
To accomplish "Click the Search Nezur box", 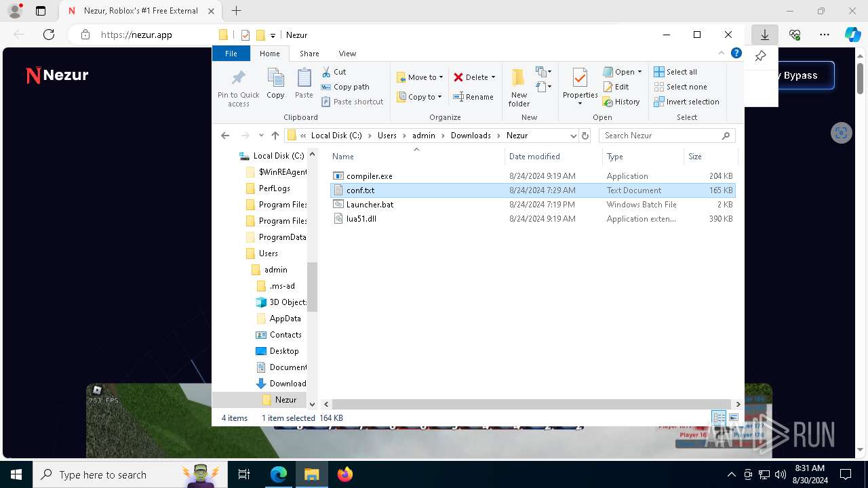I will pyautogui.click(x=667, y=136).
